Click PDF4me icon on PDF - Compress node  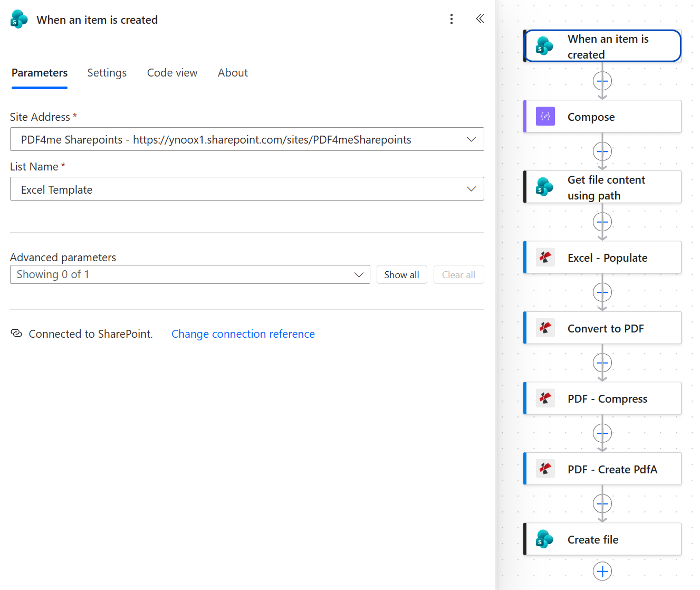coord(545,398)
